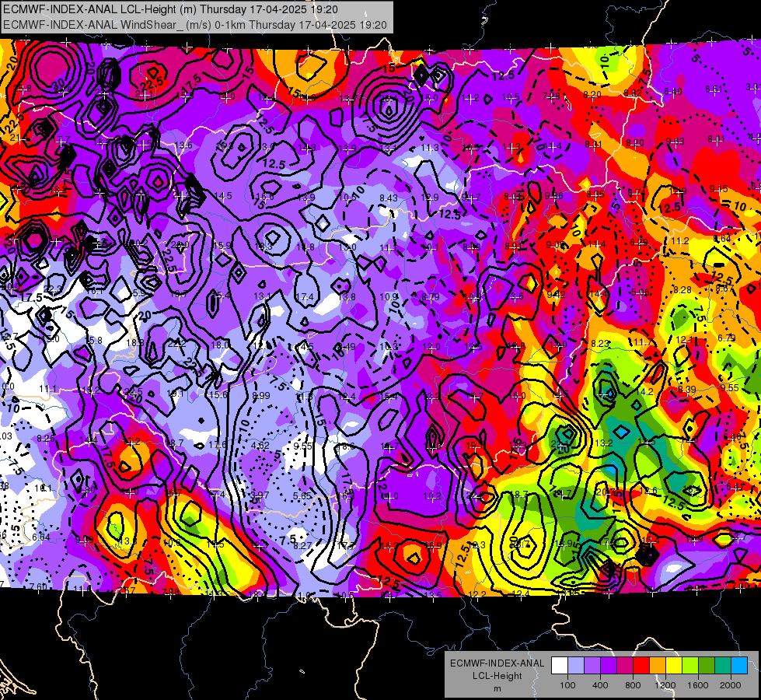This screenshot has height=700, width=761.
Task: Click the magenta legend swatch
Action: 625,666
